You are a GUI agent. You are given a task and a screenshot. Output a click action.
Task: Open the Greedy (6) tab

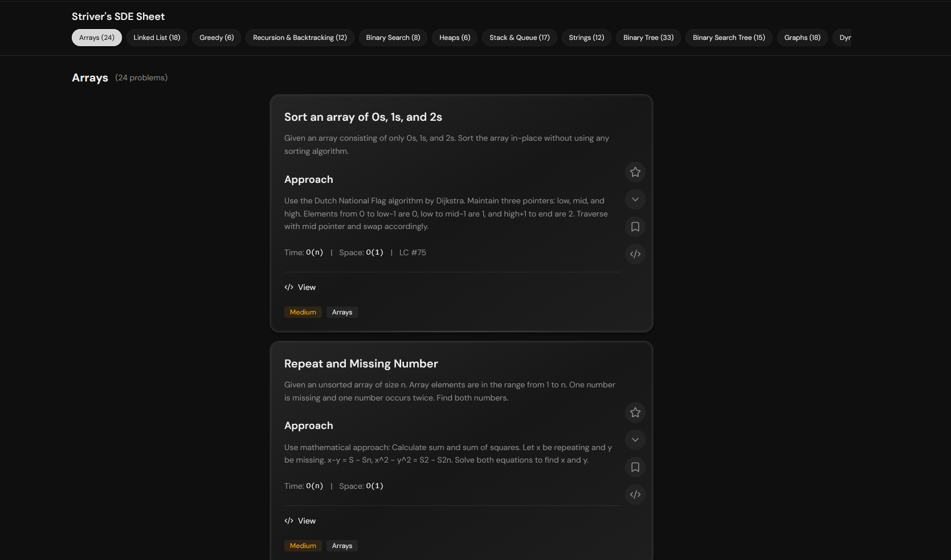217,38
